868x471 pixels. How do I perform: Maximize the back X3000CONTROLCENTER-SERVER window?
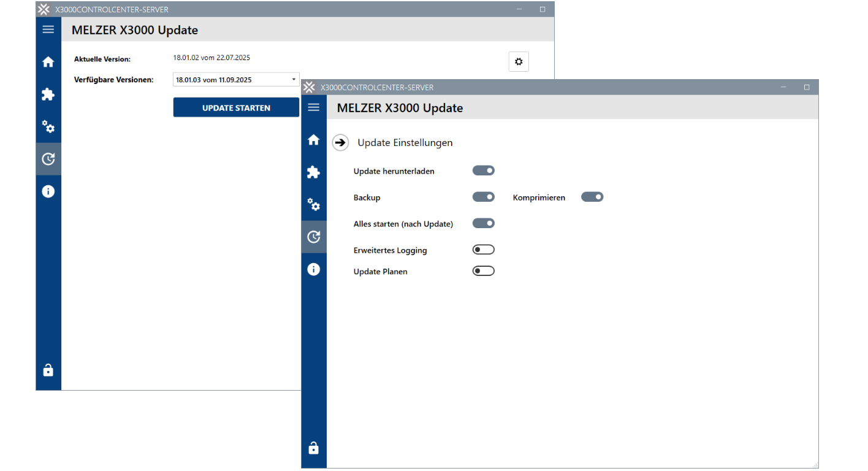(x=542, y=9)
